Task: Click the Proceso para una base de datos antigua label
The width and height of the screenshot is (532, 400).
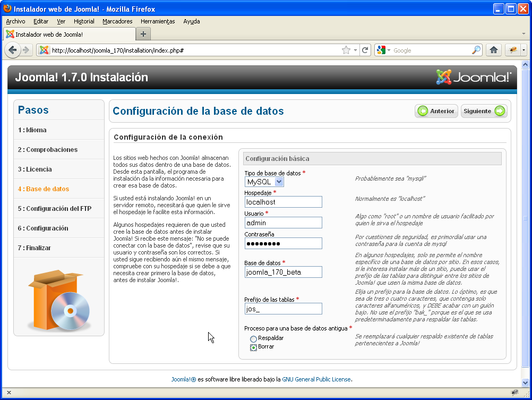Action: pyautogui.click(x=296, y=328)
